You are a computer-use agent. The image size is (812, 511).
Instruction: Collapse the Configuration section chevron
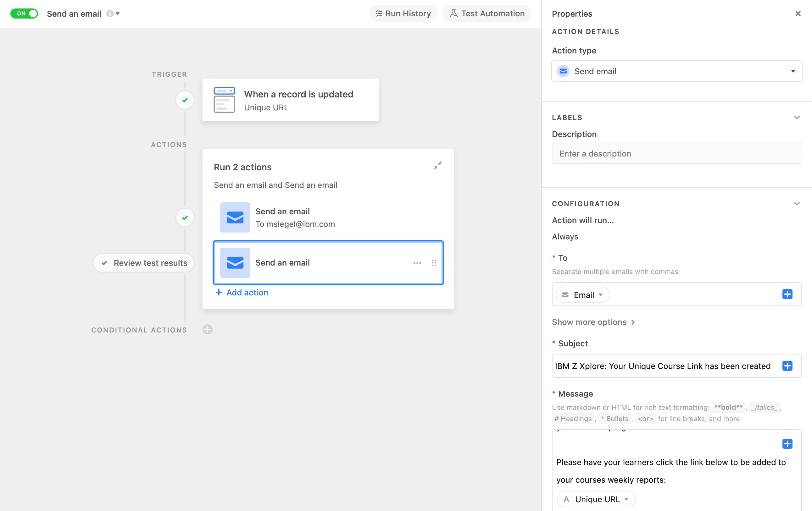(x=797, y=204)
